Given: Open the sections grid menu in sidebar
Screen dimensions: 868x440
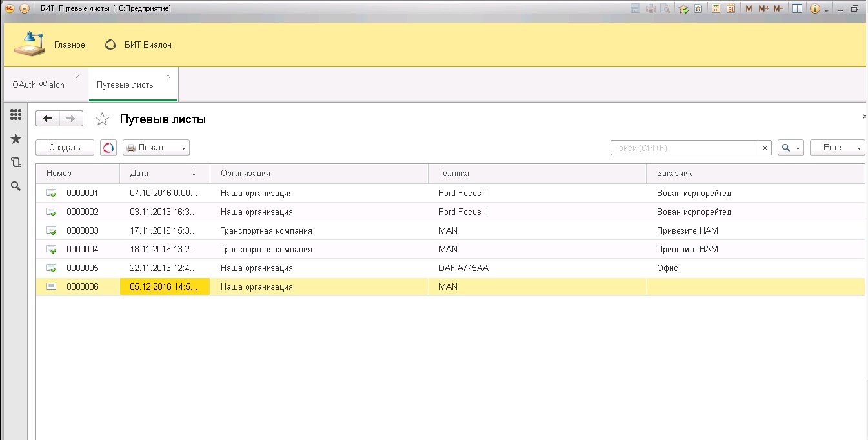Looking at the screenshot, I should click(x=16, y=115).
